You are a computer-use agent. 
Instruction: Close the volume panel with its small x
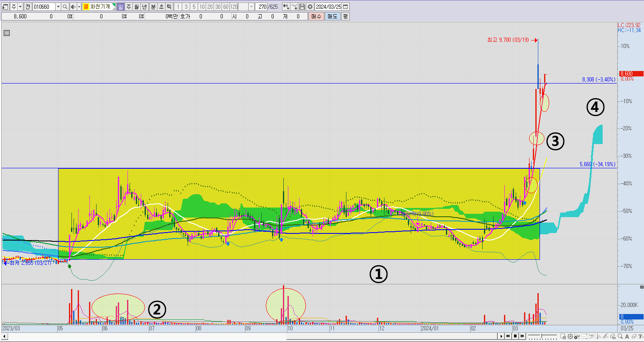pos(642,287)
